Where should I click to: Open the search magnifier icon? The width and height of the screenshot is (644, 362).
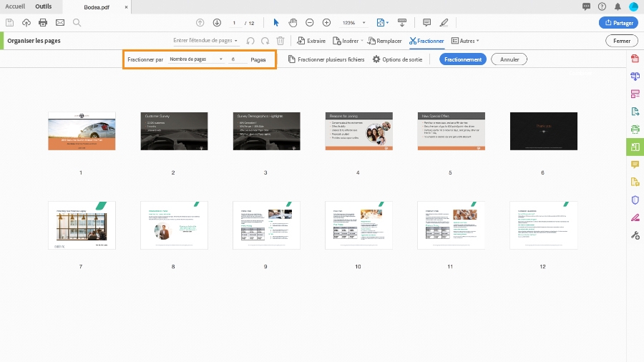click(x=77, y=23)
